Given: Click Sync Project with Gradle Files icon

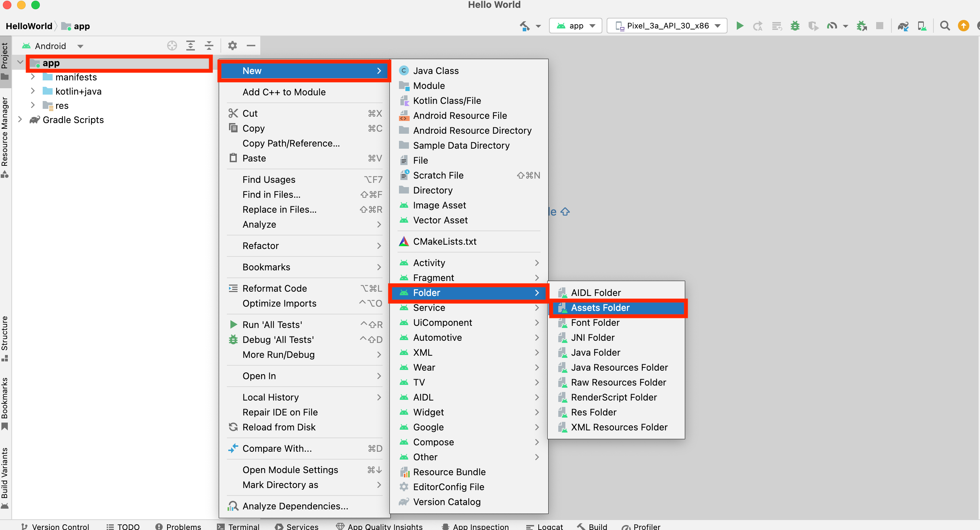Looking at the screenshot, I should pos(903,26).
